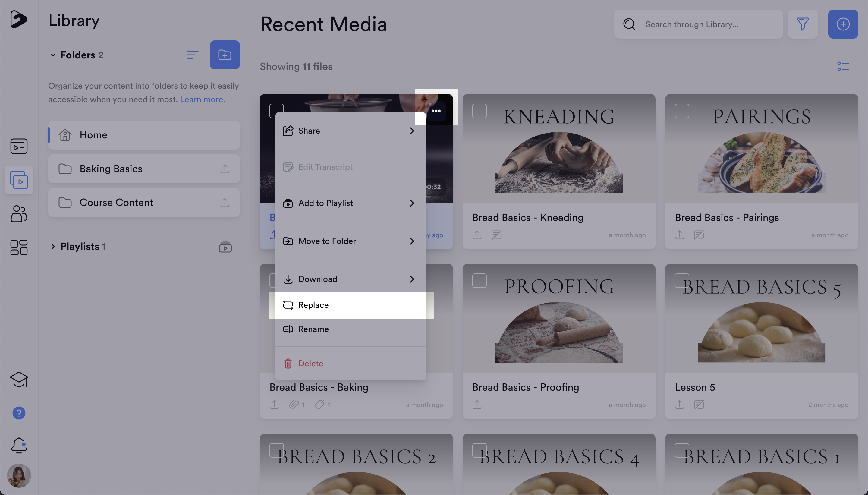Click the add media plus button

[842, 24]
